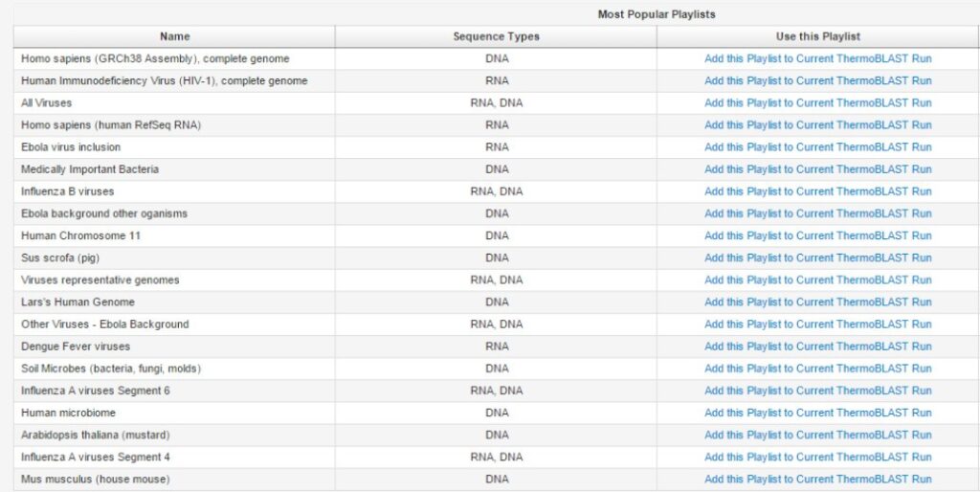
Task: Add Lars's Human Genome playlist to run
Action: coord(817,302)
